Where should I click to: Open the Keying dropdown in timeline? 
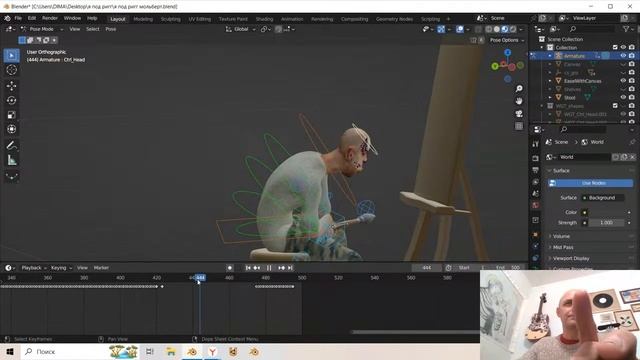click(x=61, y=268)
